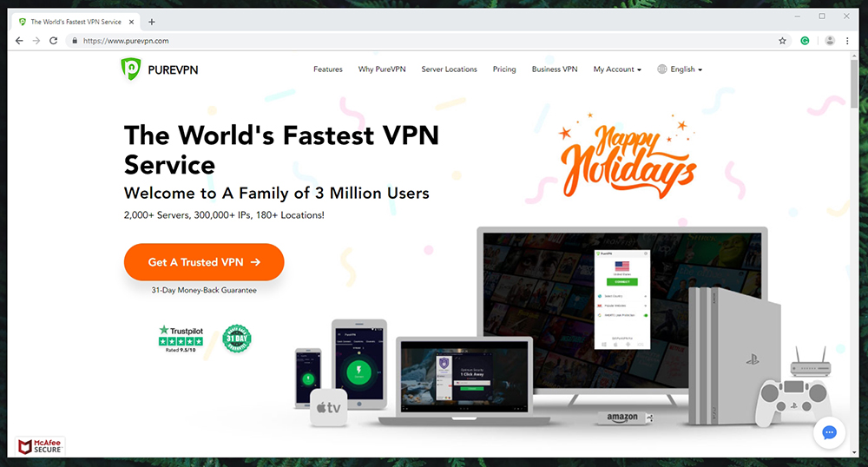
Task: Open the Trustpilot rating link
Action: [181, 339]
